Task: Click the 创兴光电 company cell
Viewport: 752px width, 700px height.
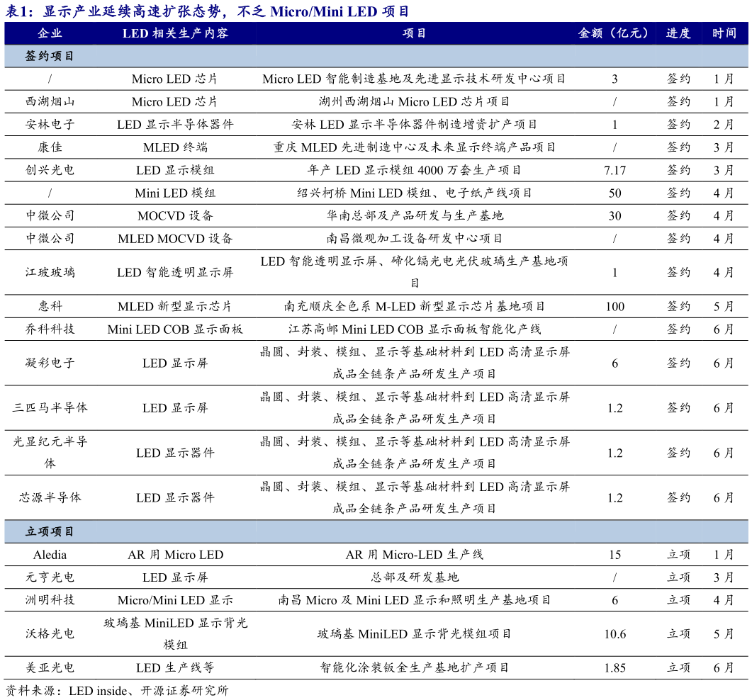Action: pos(50,170)
